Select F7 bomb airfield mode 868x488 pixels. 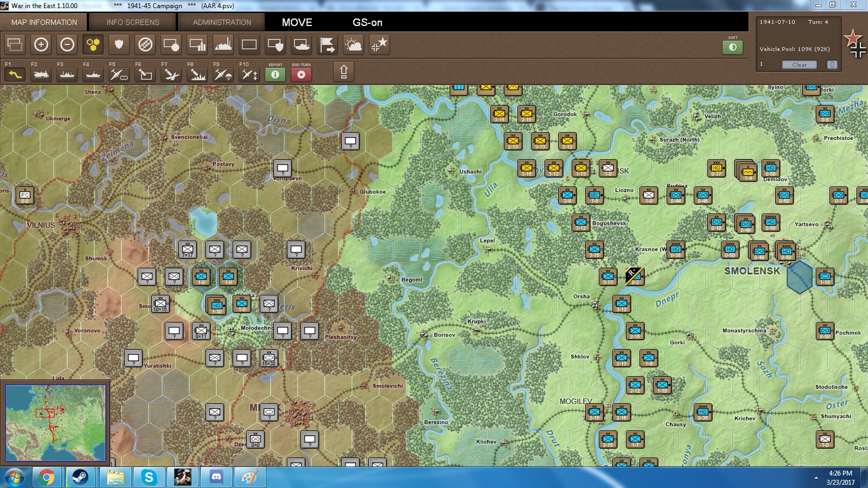[171, 74]
